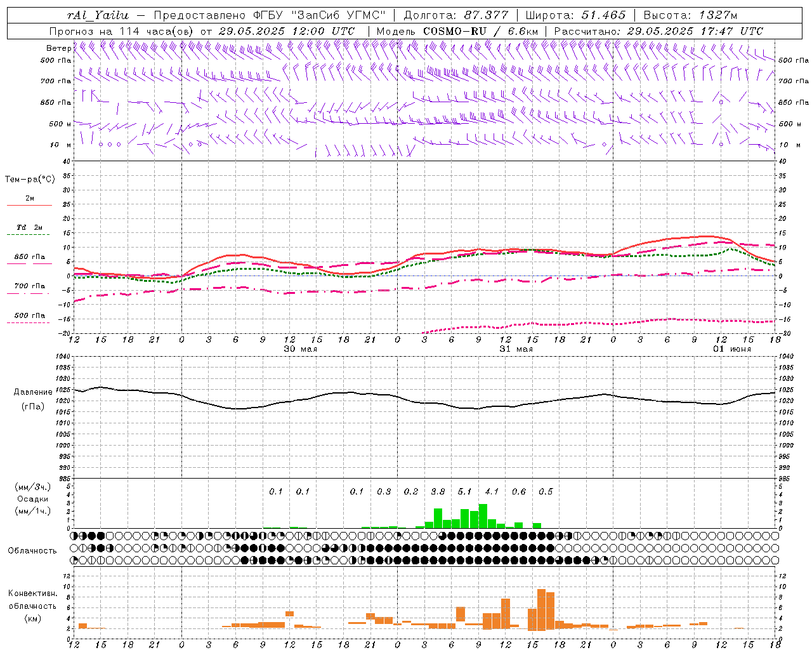Click the 0.6 precipitation total value
The image size is (812, 650).
[x=519, y=491]
